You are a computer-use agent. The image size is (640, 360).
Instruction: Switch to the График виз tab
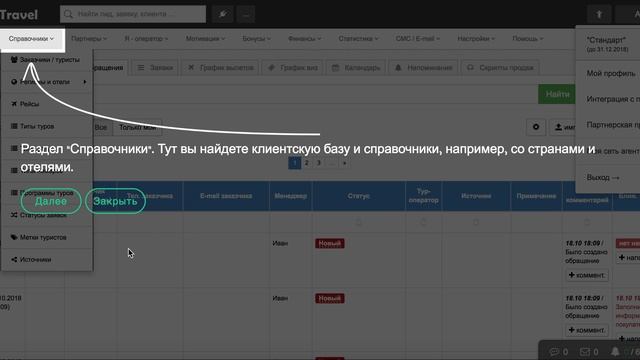click(x=293, y=68)
